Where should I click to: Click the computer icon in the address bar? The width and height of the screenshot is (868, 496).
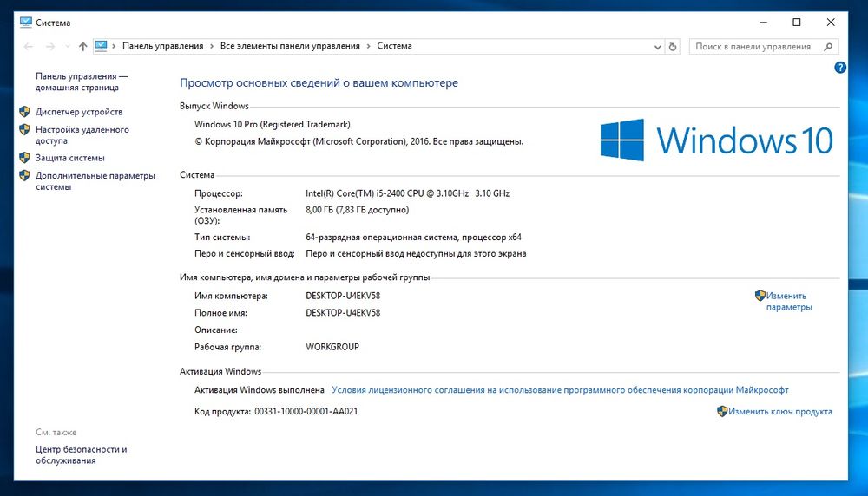(101, 46)
